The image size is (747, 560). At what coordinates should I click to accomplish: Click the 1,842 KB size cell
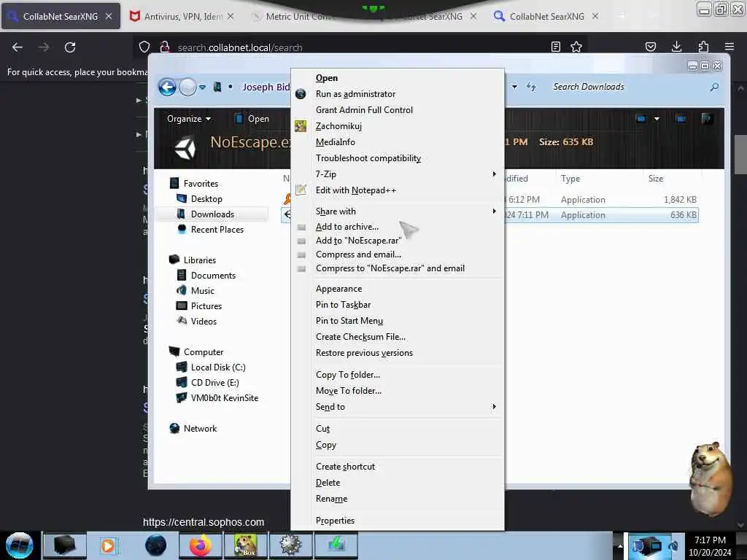click(680, 200)
